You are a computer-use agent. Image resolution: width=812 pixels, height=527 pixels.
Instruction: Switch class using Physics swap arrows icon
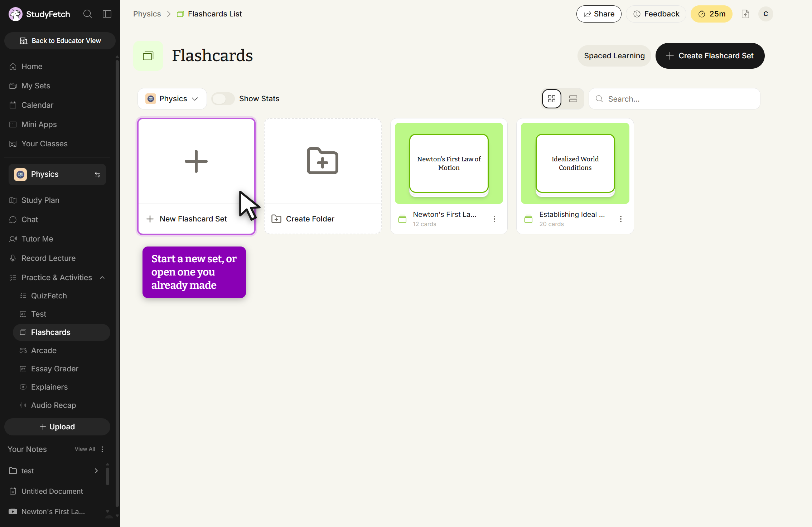[97, 174]
